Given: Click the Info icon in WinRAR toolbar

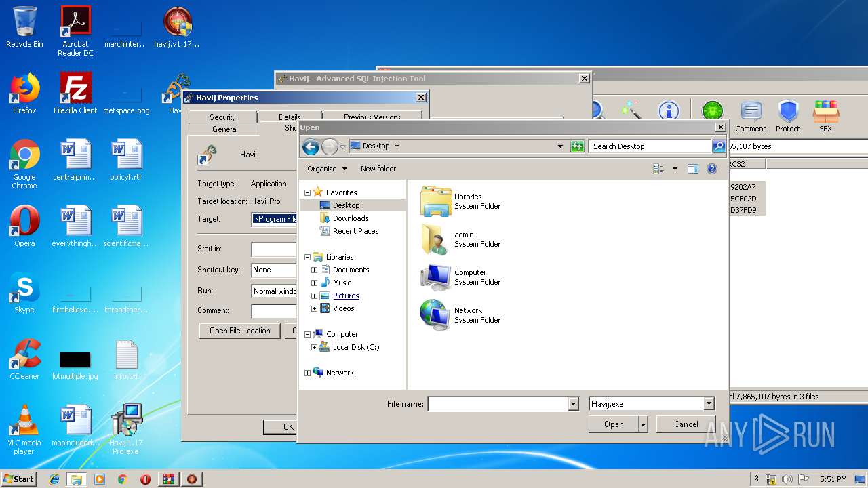Looking at the screenshot, I should click(669, 110).
